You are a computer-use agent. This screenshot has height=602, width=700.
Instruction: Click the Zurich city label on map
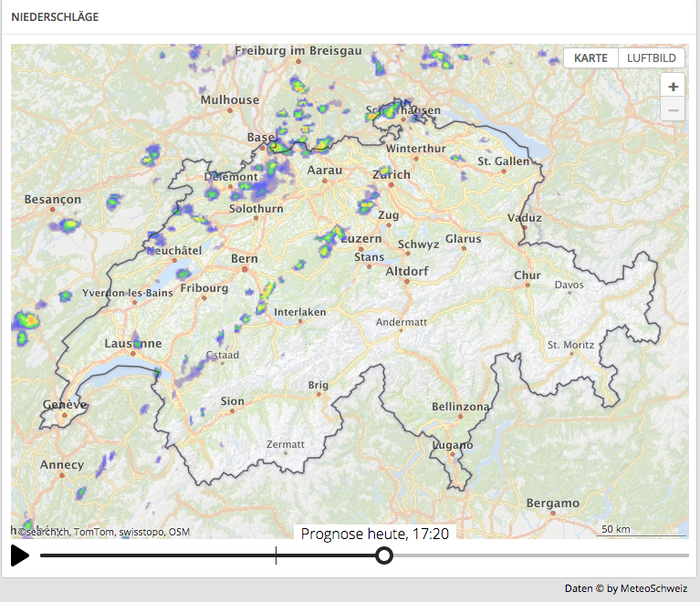pyautogui.click(x=391, y=174)
